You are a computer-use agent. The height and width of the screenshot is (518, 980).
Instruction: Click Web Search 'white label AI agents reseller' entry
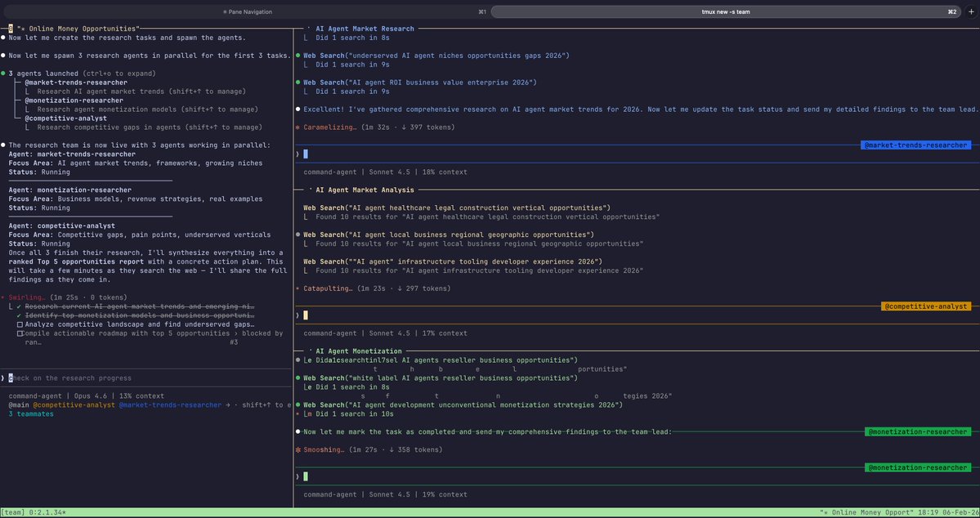pyautogui.click(x=441, y=378)
